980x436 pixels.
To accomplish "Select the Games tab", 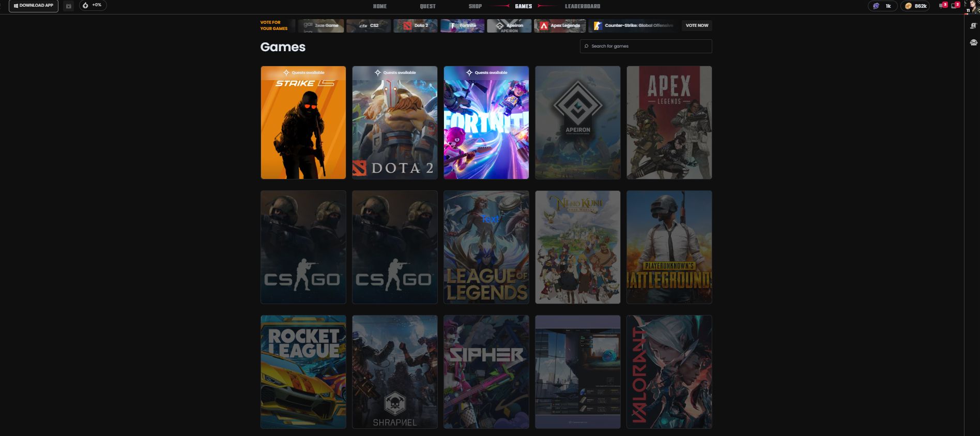I will (x=523, y=6).
